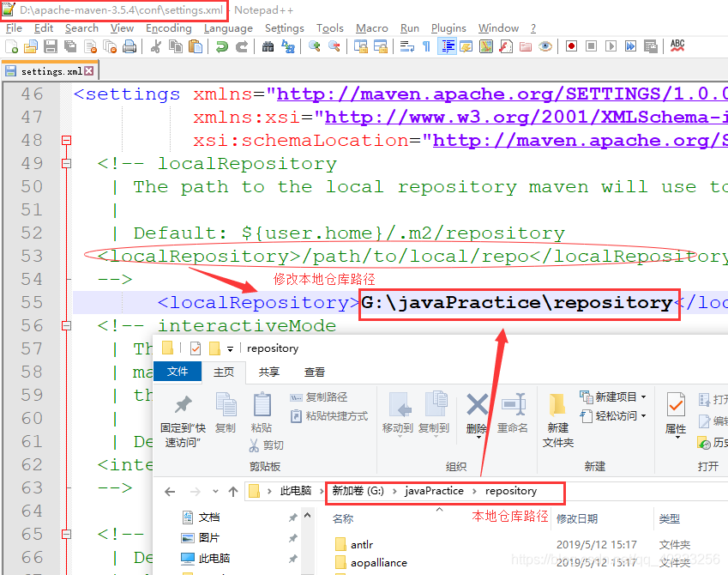Switch to the 查看 ribbon tab

[315, 372]
